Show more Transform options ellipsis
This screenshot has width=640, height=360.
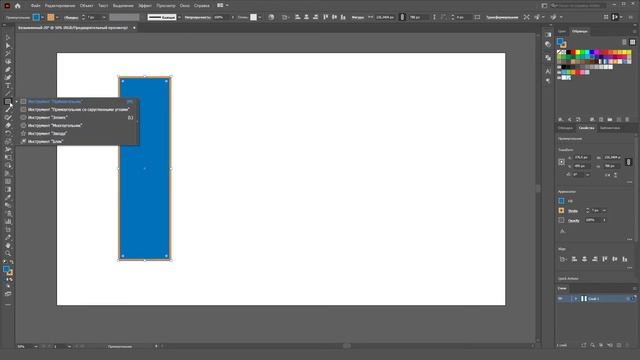(x=629, y=182)
